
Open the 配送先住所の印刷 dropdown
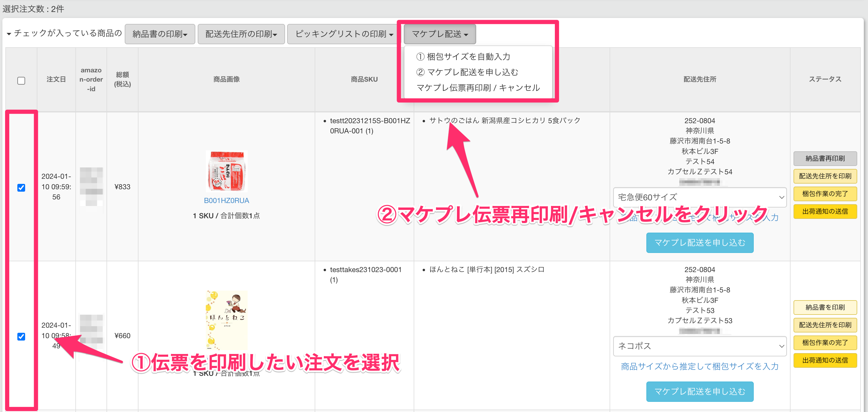point(241,34)
